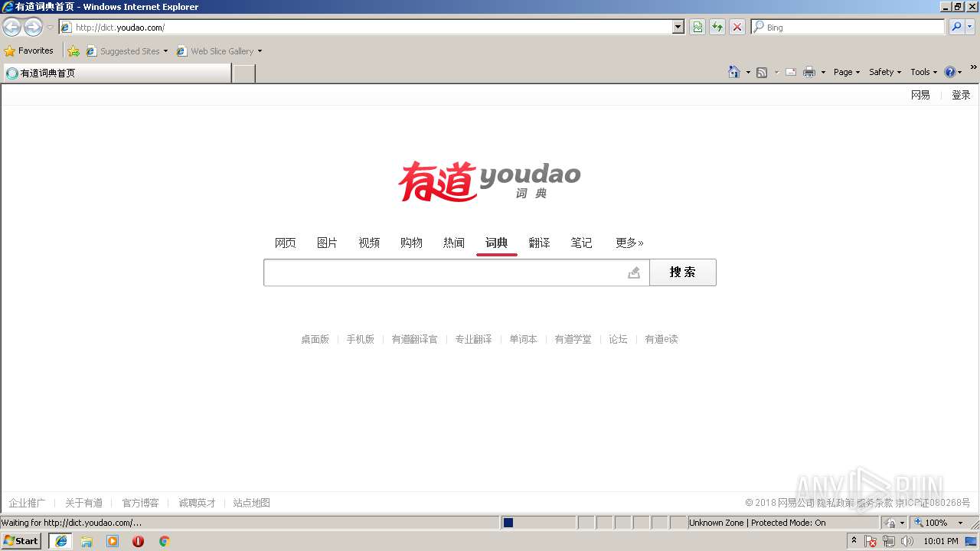This screenshot has height=551, width=980.
Task: Select the 视频 search tab
Action: pyautogui.click(x=369, y=243)
